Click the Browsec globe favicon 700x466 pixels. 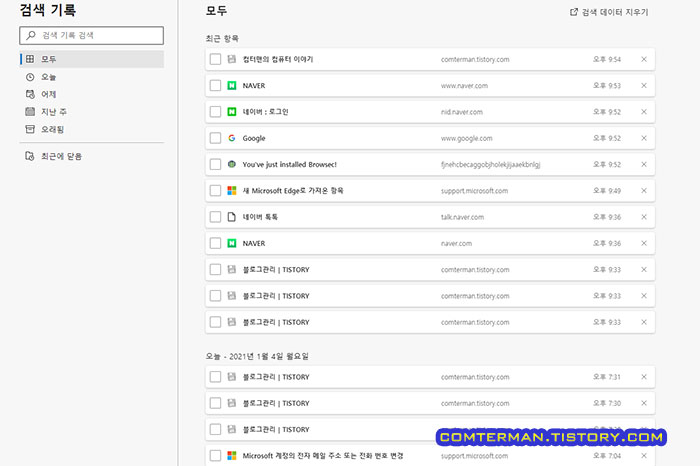point(231,164)
